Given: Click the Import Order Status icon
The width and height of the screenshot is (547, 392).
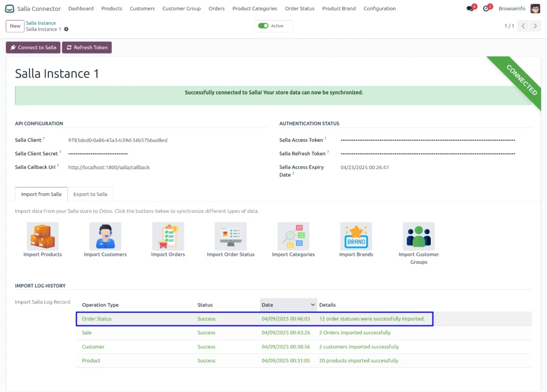Looking at the screenshot, I should pyautogui.click(x=231, y=236).
